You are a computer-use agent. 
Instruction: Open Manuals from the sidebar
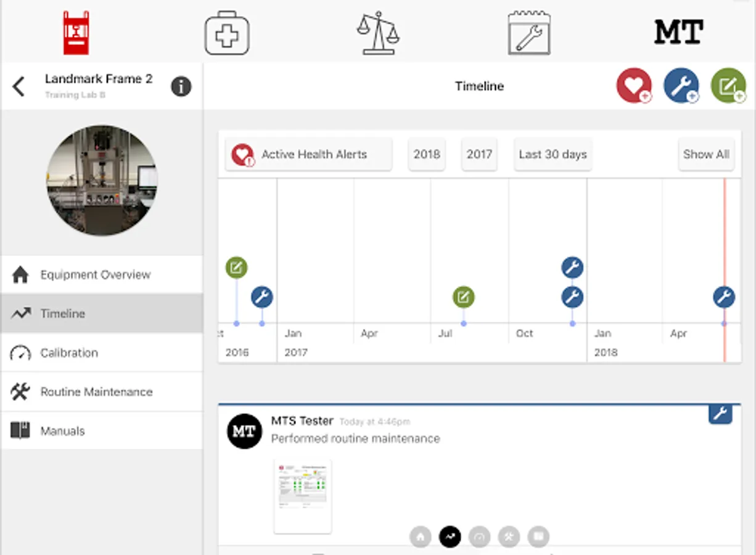click(x=102, y=430)
